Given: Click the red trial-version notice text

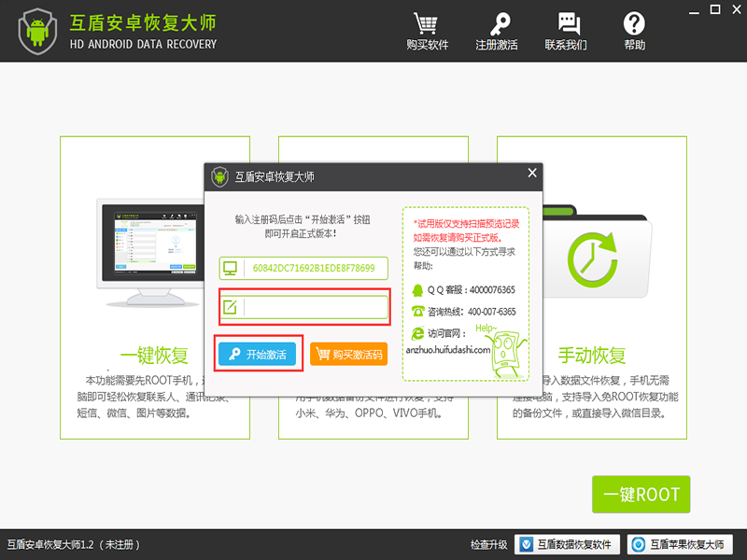Looking at the screenshot, I should [x=466, y=231].
